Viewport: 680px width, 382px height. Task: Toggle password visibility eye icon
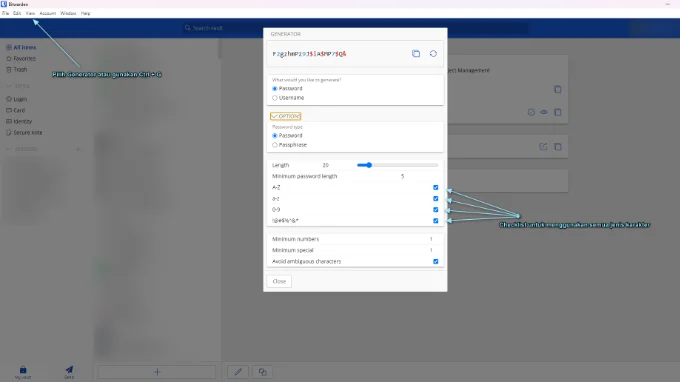[x=544, y=112]
